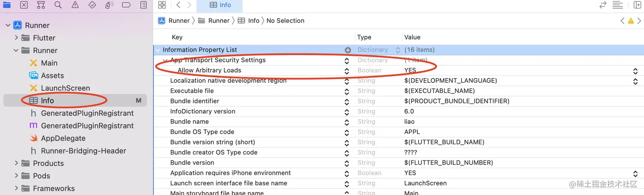Viewport: 644px width, 195px height.
Task: Open the Source Control navigator
Action: click(x=24, y=5)
